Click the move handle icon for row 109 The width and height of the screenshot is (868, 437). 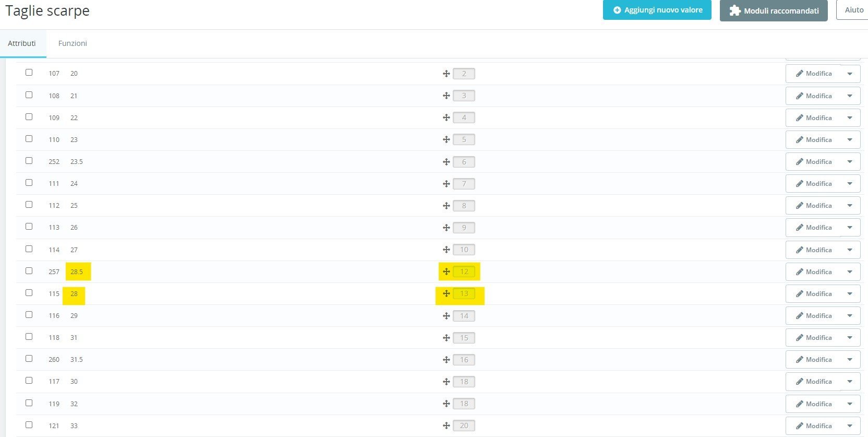[446, 117]
